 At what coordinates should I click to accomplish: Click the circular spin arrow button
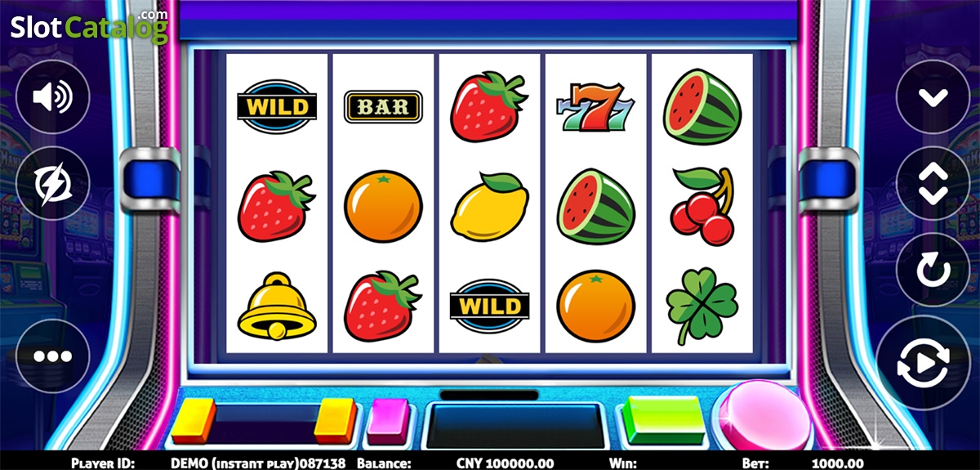pyautogui.click(x=933, y=270)
